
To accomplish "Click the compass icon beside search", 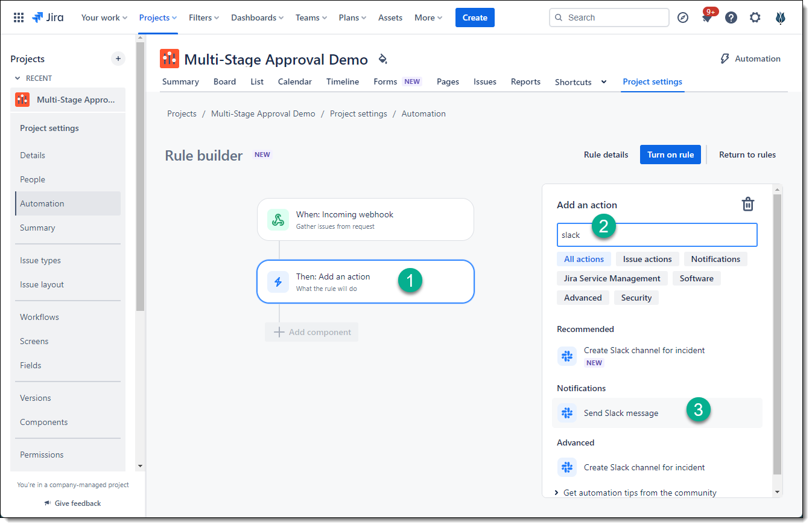I will click(x=683, y=18).
